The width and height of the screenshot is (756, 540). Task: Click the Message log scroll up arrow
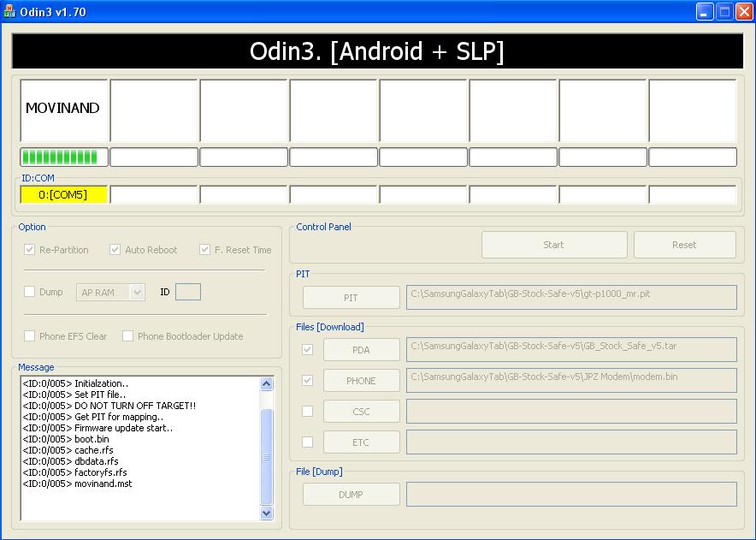(267, 384)
